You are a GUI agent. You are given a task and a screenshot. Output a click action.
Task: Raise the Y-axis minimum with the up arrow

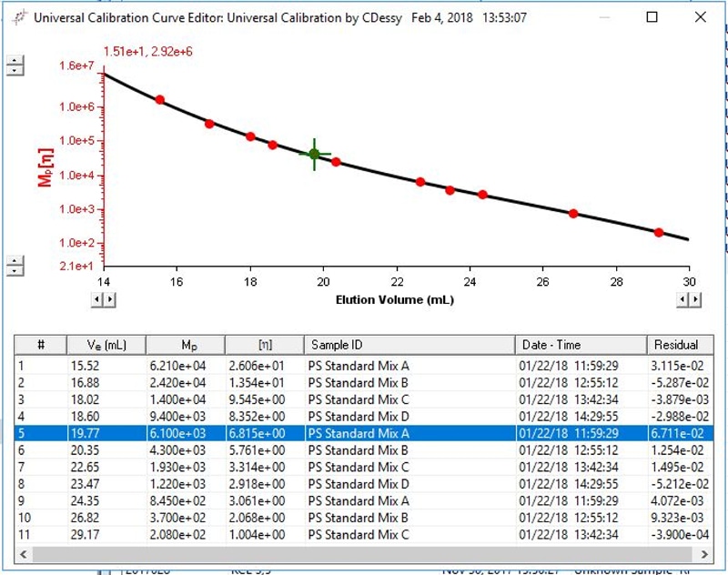(x=15, y=260)
